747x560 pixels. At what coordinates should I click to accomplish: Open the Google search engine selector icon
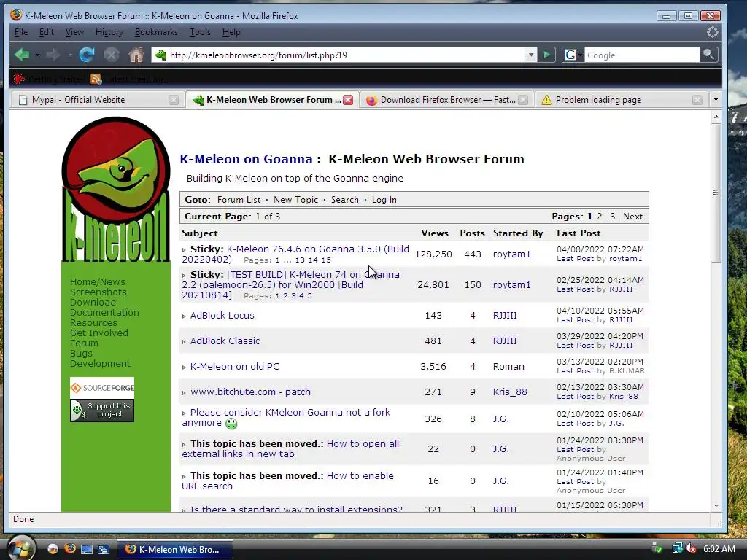pyautogui.click(x=573, y=55)
